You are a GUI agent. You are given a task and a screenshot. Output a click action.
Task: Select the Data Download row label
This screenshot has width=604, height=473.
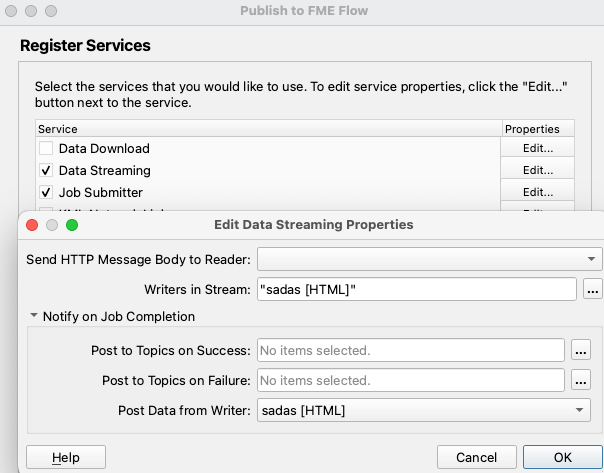(104, 148)
